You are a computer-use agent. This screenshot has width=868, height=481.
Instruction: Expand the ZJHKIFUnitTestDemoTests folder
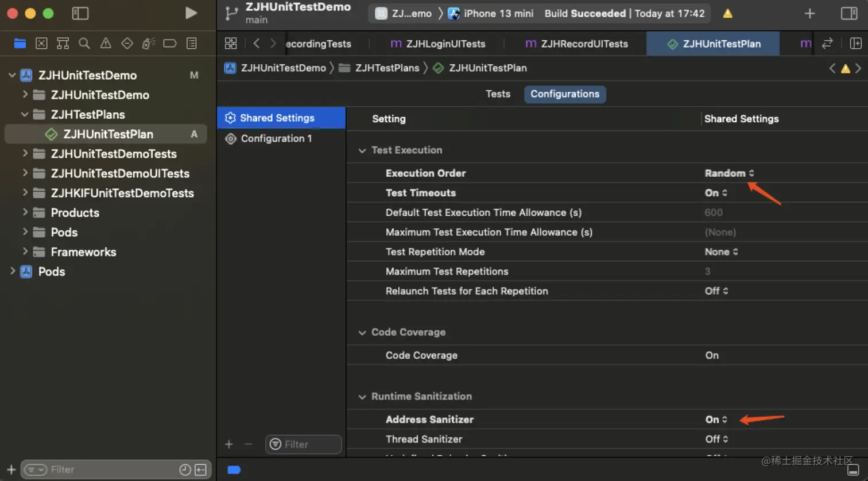point(25,192)
